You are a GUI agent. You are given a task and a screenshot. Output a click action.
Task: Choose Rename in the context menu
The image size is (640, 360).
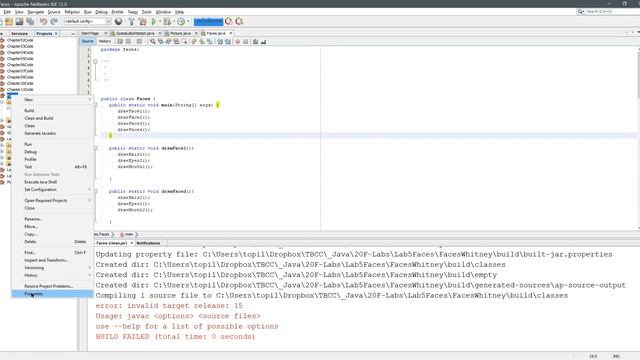click(x=52, y=219)
